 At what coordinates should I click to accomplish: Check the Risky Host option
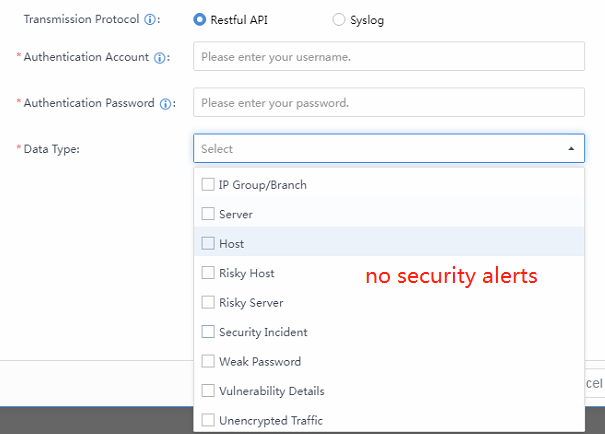pos(208,273)
